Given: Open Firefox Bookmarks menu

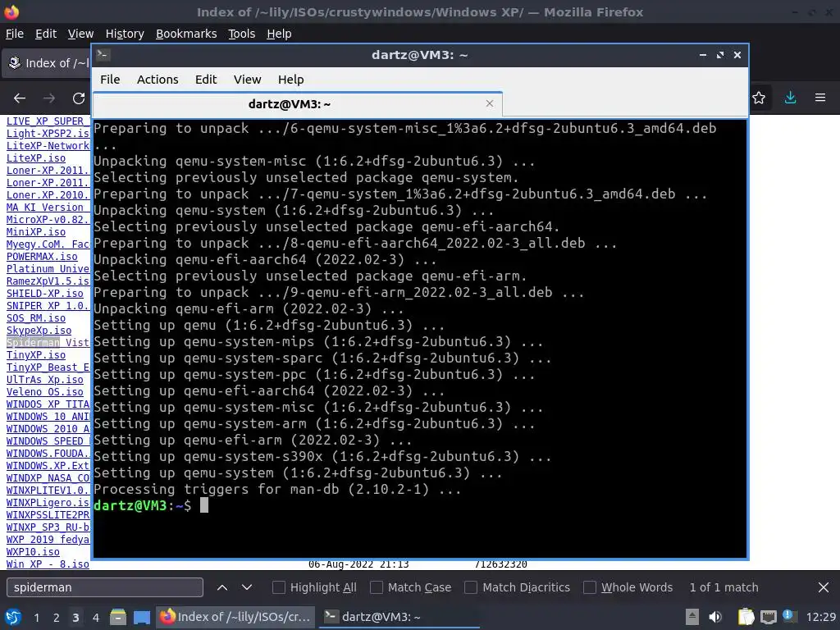Looking at the screenshot, I should (186, 34).
